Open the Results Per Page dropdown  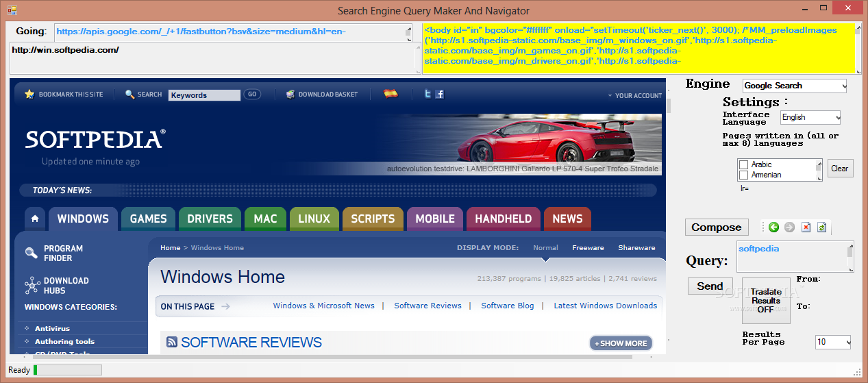click(x=833, y=341)
